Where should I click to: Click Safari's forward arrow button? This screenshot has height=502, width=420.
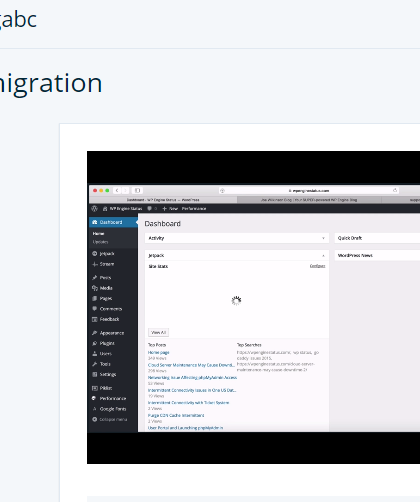(x=125, y=190)
